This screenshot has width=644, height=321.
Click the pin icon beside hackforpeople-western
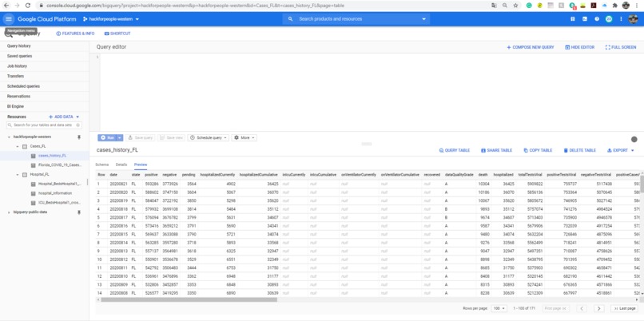click(x=79, y=137)
